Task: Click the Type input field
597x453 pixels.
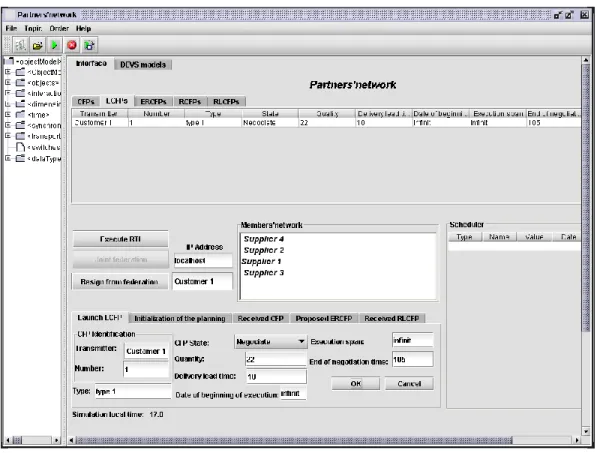Action: click(x=133, y=391)
